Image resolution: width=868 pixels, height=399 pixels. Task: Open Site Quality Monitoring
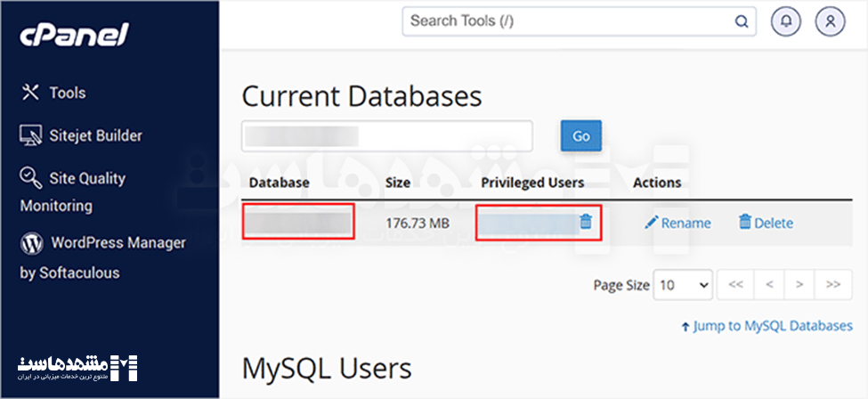tap(86, 179)
